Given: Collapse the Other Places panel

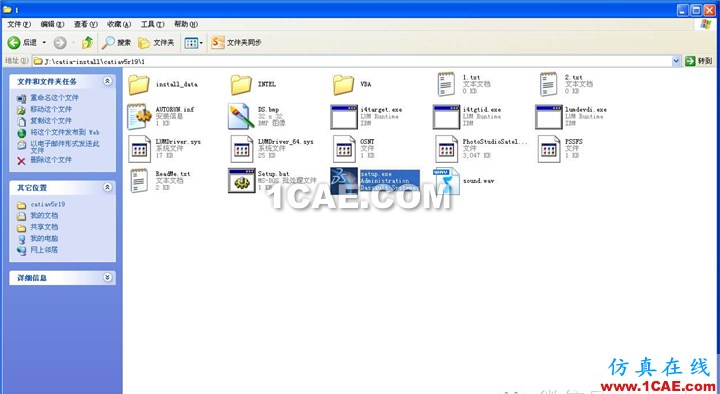Looking at the screenshot, I should click(x=107, y=187).
